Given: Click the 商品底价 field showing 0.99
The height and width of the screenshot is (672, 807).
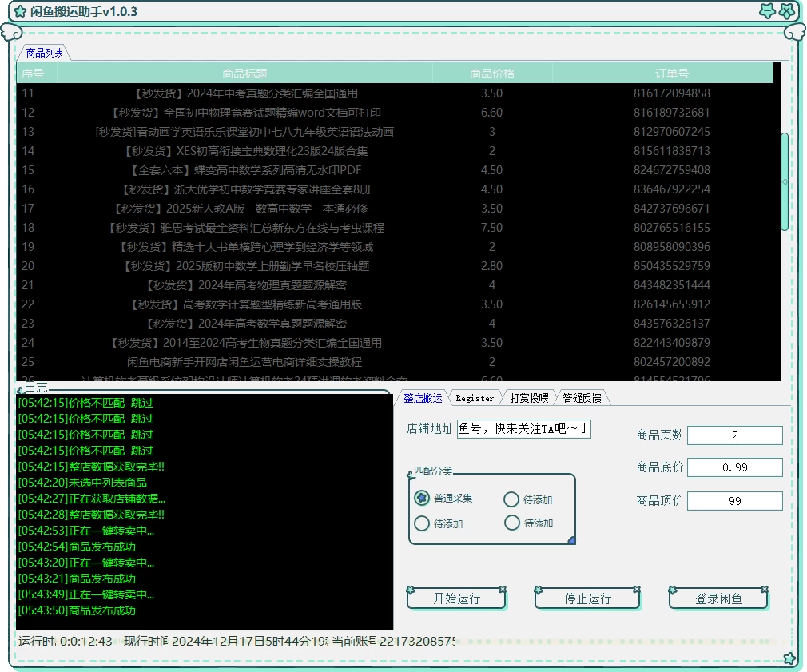Looking at the screenshot, I should tap(734, 467).
